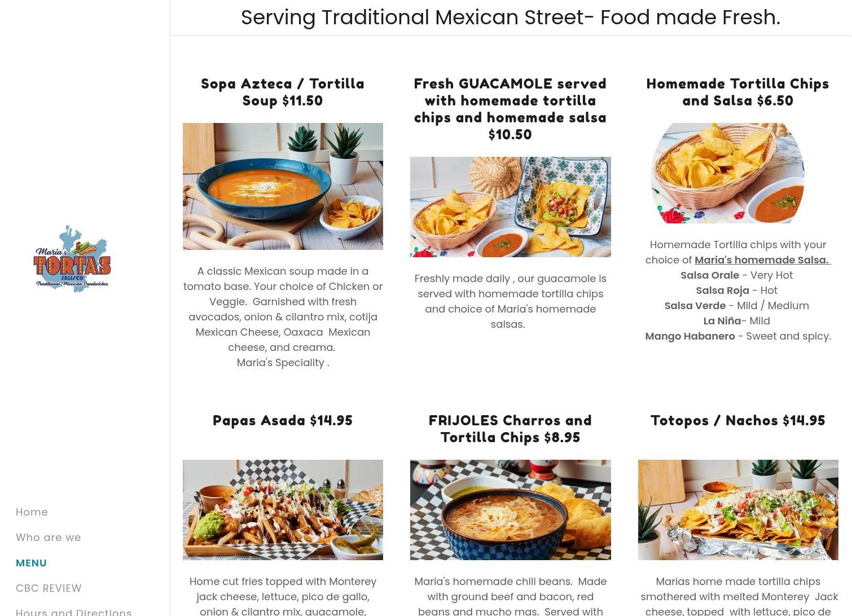Image resolution: width=852 pixels, height=616 pixels.
Task: Click the Sopa Azteca / Tortilla Soup heading
Action: coord(283,92)
